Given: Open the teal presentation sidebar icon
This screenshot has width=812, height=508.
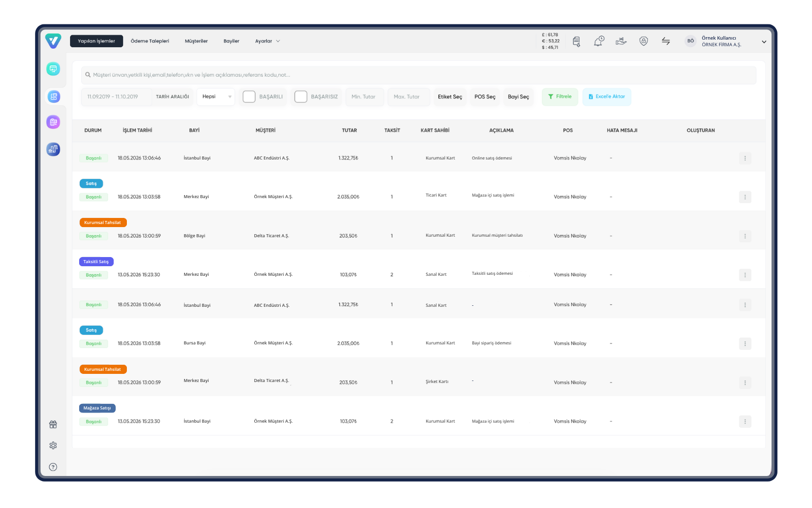Looking at the screenshot, I should 53,69.
